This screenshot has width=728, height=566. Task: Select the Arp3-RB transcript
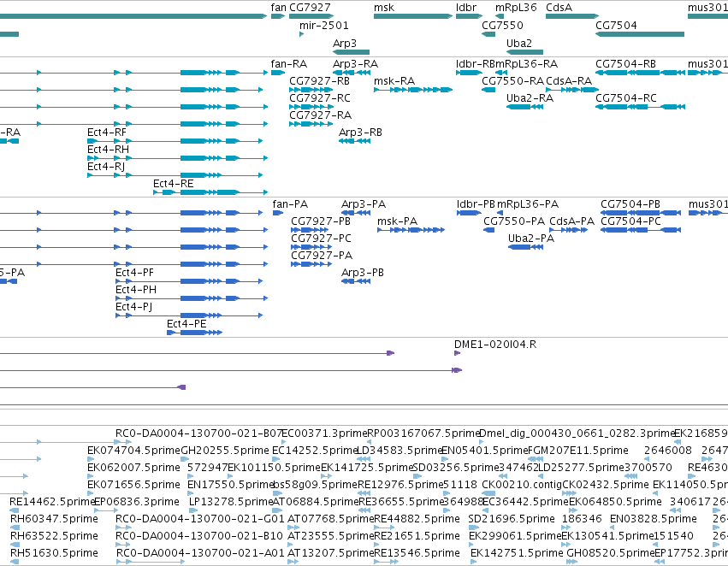354,141
